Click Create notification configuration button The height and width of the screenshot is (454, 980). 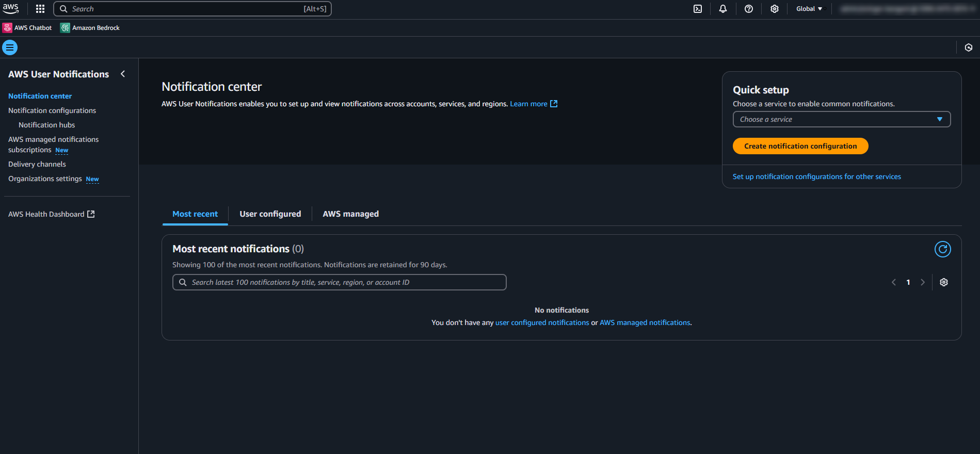coord(800,146)
